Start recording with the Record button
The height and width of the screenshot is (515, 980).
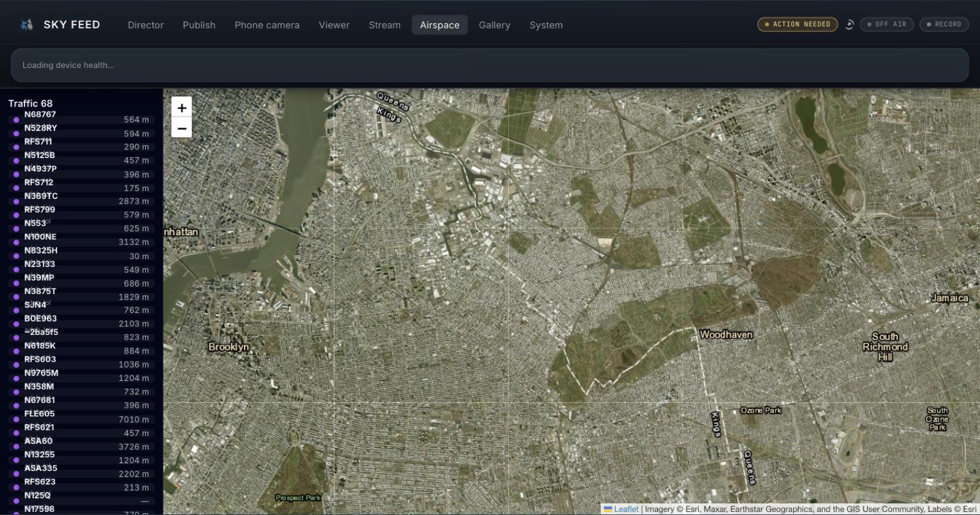click(944, 24)
